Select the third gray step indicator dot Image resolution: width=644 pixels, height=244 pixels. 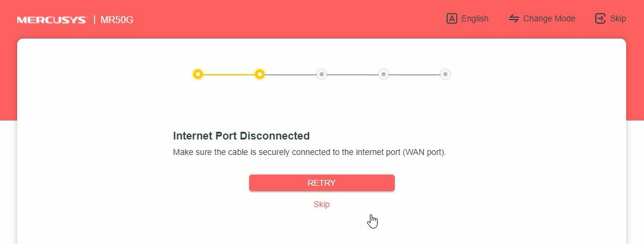322,74
